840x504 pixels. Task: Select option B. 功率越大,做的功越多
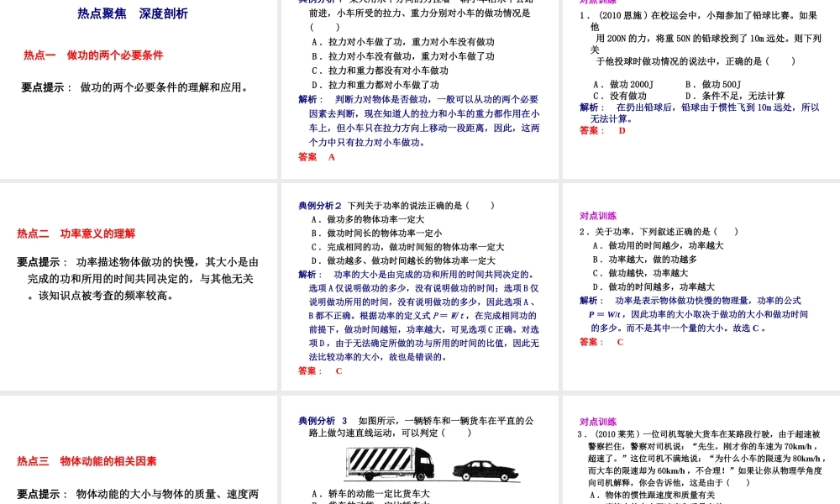645,260
